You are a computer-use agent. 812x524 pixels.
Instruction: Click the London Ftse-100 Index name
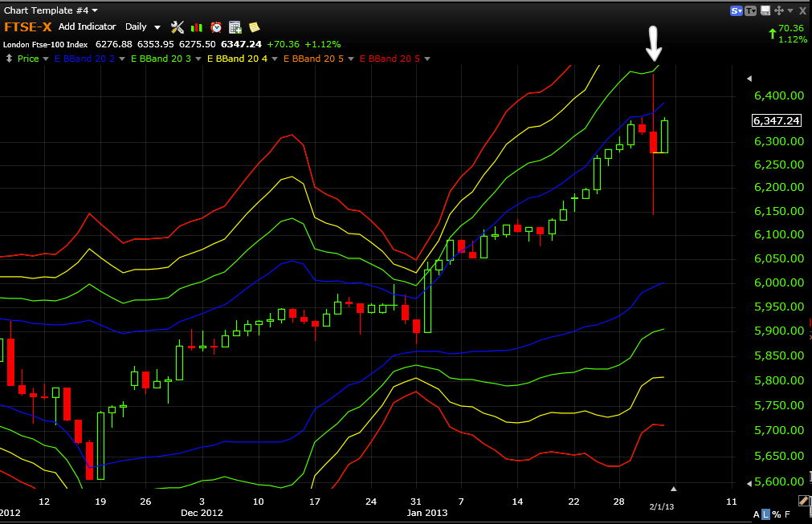(x=46, y=44)
